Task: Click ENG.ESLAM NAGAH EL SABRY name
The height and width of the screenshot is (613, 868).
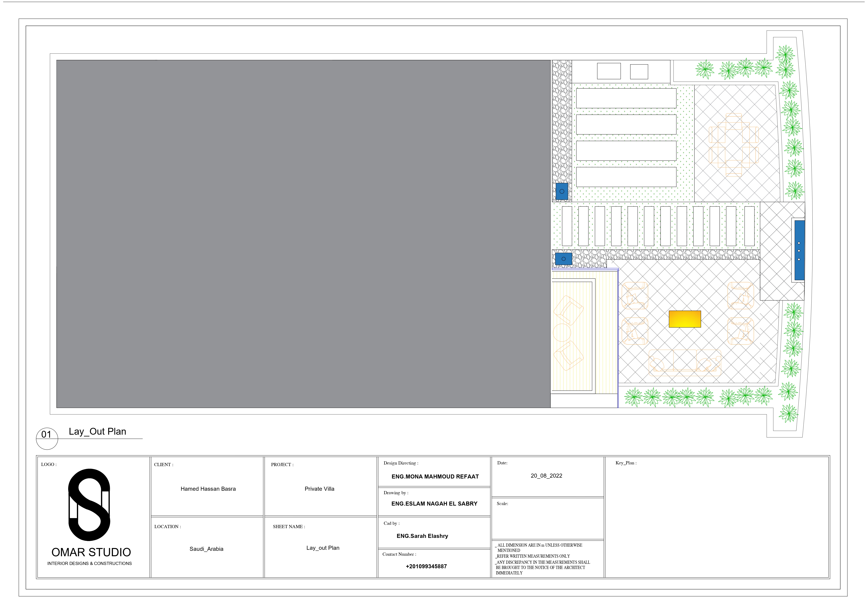Action: [x=434, y=503]
